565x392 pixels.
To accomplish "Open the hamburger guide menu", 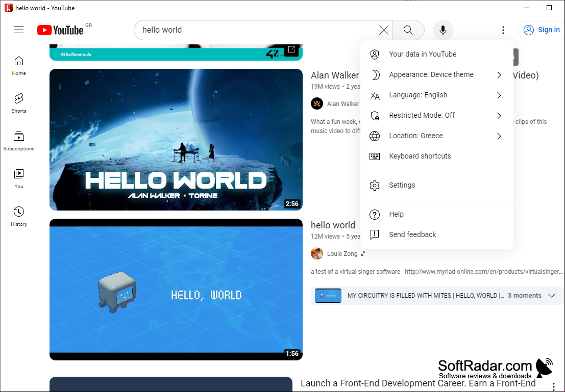I will point(19,30).
